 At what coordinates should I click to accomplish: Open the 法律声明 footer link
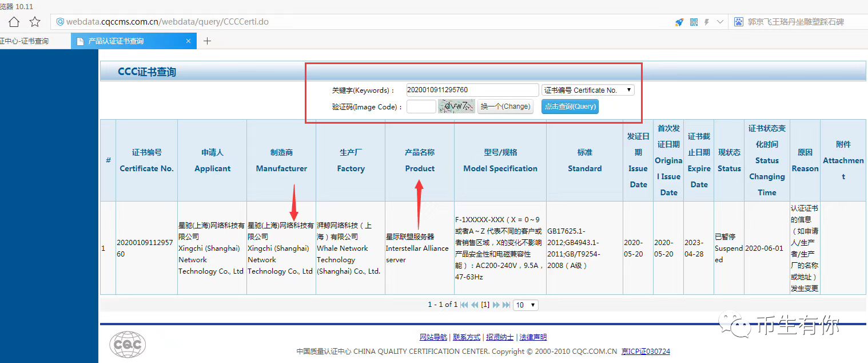(532, 337)
